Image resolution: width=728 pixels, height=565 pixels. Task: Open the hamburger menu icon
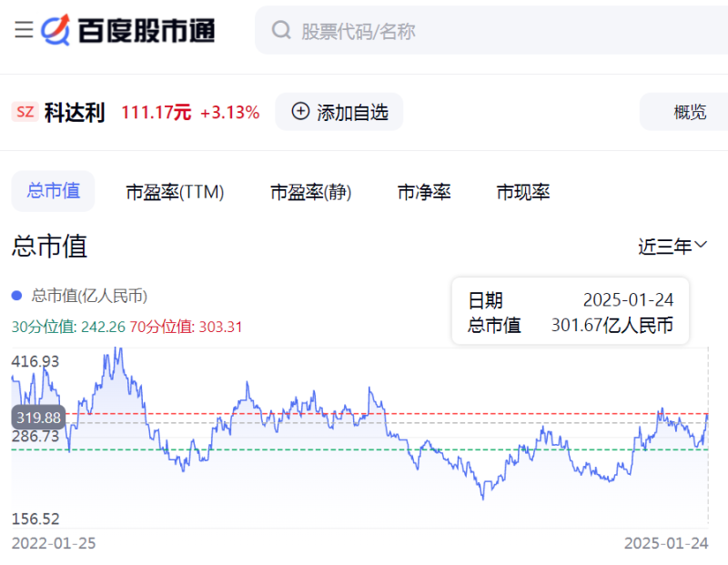point(24,30)
